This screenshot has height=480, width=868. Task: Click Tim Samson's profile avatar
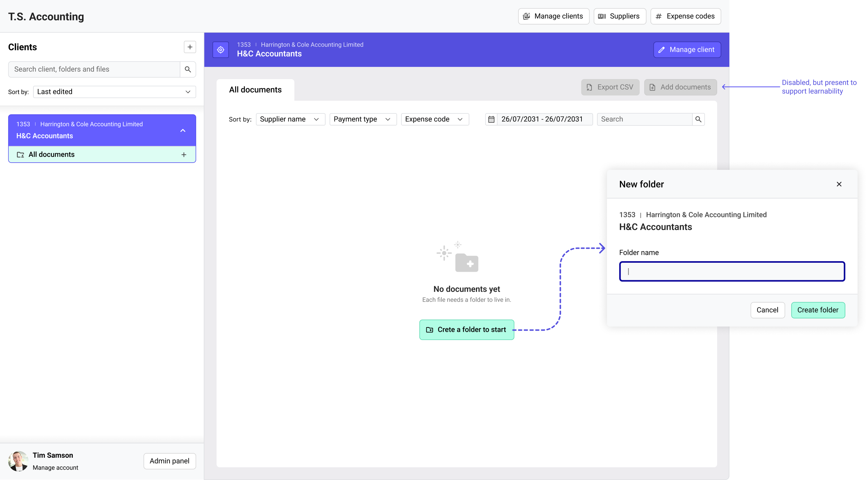(18, 461)
